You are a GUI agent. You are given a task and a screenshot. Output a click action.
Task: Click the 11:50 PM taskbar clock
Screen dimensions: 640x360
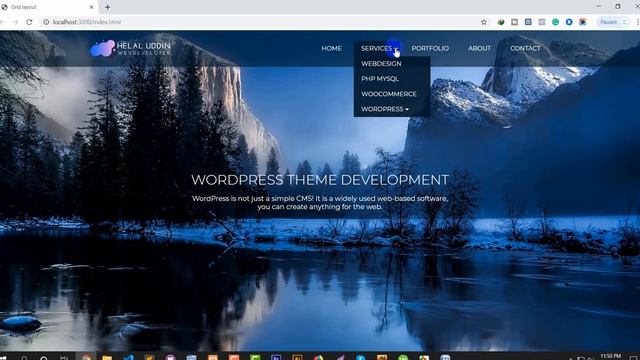pyautogui.click(x=611, y=356)
